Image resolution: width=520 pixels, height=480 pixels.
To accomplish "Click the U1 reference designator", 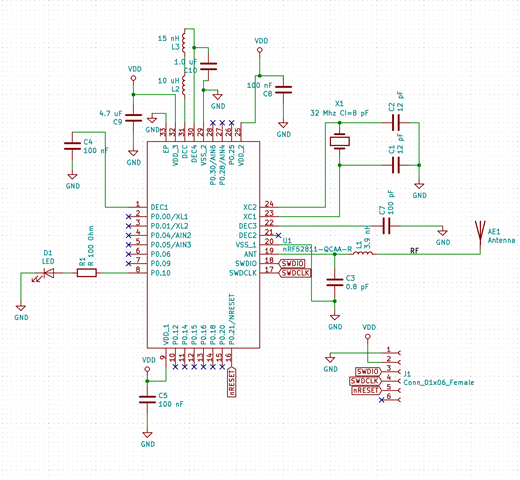I will 287,240.
